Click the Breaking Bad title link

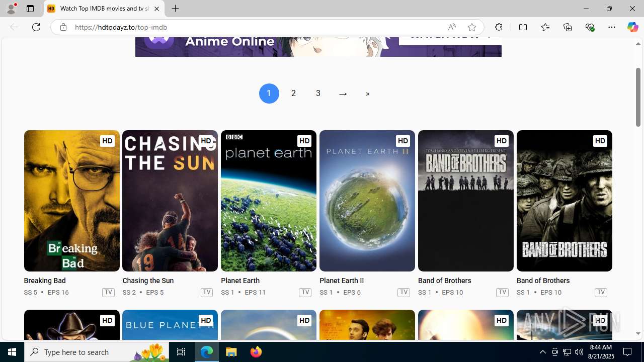click(45, 281)
